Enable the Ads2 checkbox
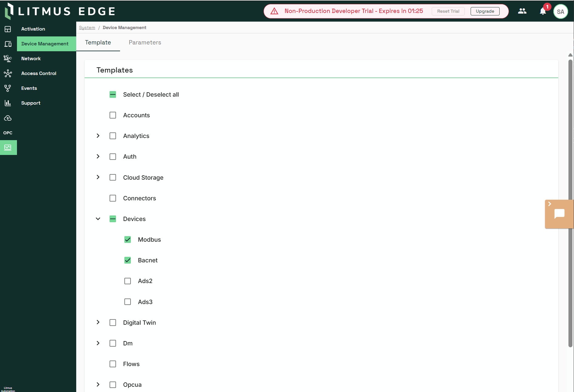Screen dimensions: 574x392 pos(127,281)
